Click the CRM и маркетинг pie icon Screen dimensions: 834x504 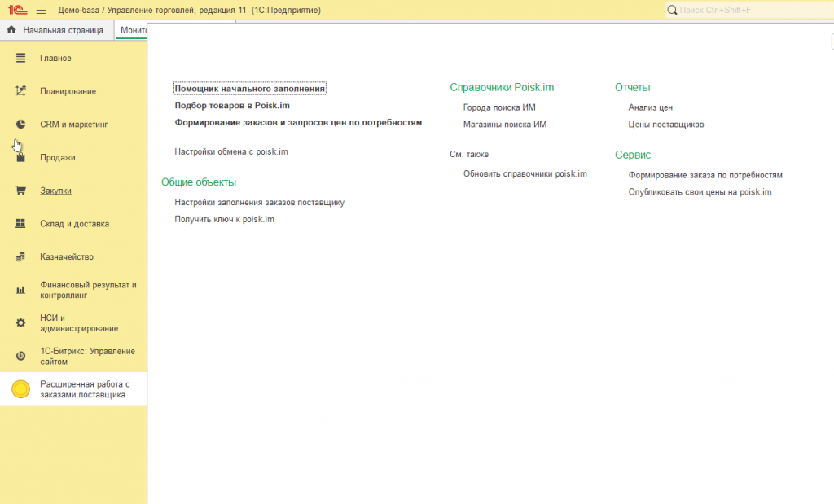(x=20, y=124)
